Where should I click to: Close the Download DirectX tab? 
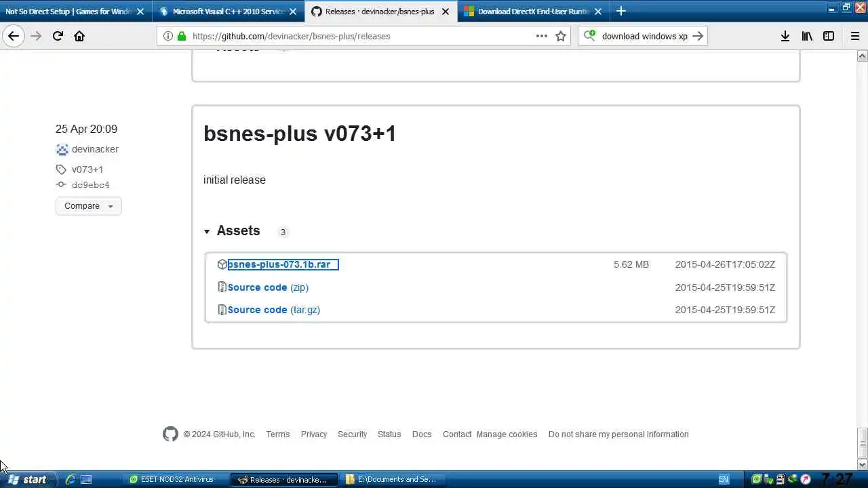click(599, 11)
